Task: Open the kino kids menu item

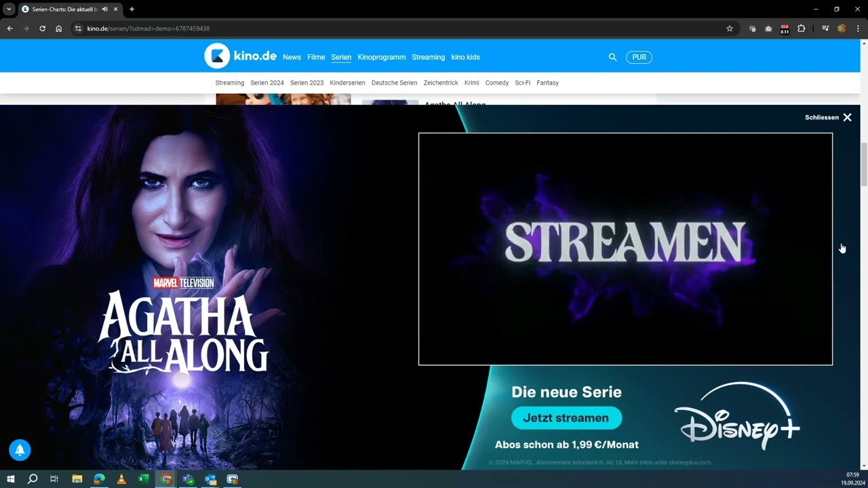Action: tap(465, 57)
